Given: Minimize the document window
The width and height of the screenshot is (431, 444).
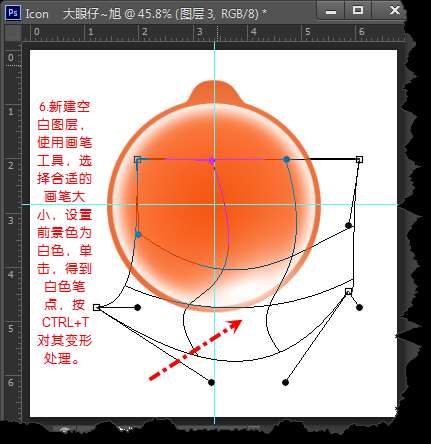Looking at the screenshot, I should (331, 12).
